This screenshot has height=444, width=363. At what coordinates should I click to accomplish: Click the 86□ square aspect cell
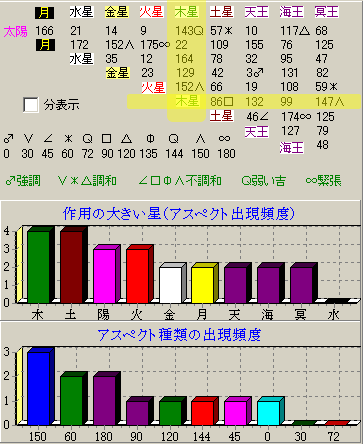tap(222, 102)
